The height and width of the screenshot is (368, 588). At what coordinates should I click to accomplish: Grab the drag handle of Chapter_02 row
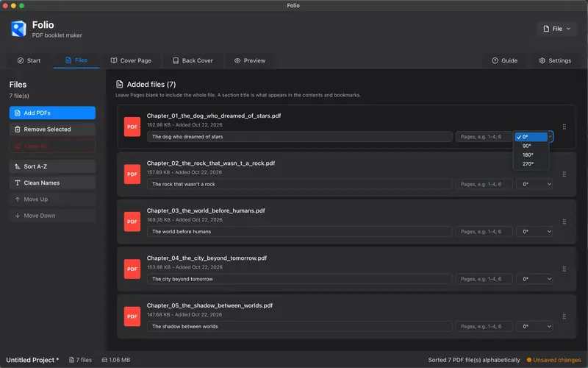click(x=564, y=174)
